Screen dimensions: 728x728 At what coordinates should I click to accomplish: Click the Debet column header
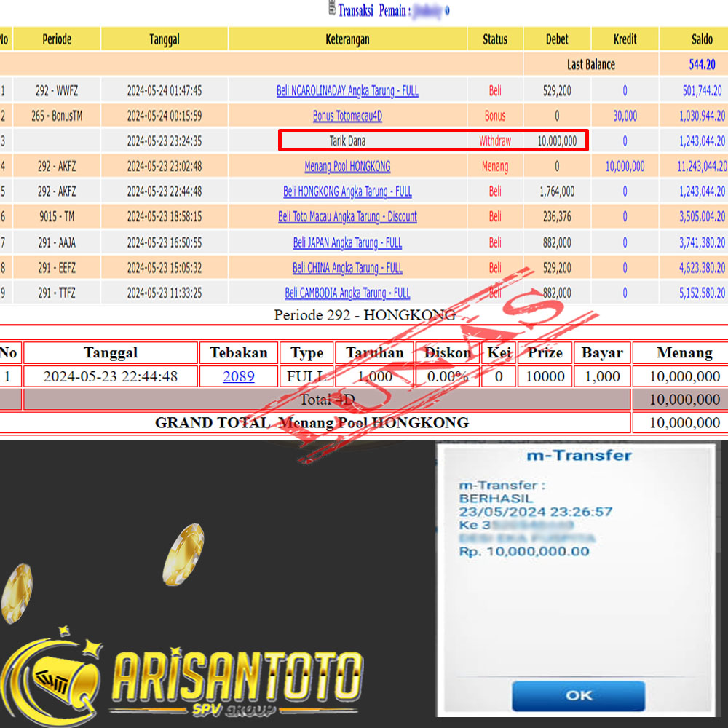(x=557, y=39)
